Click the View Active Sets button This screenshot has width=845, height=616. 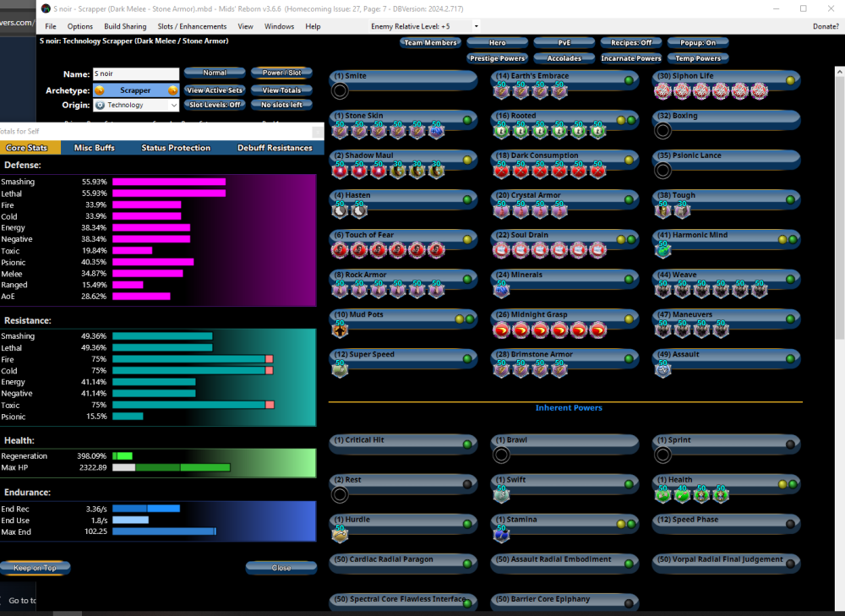tap(215, 90)
